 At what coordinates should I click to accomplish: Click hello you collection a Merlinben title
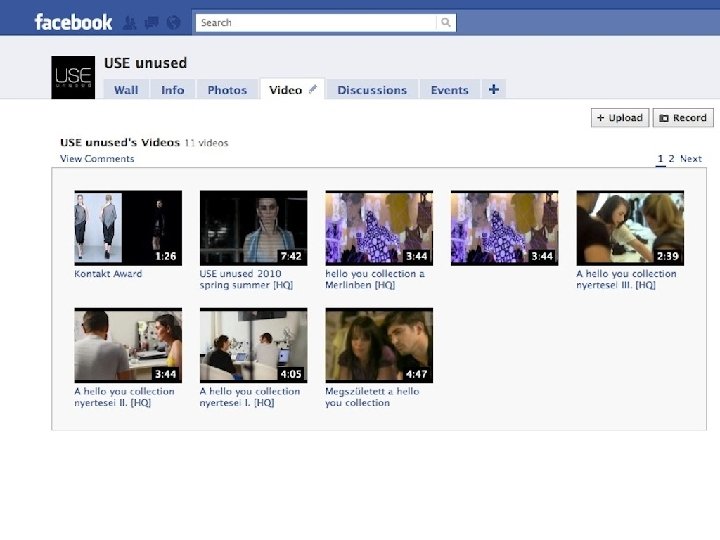(x=375, y=279)
